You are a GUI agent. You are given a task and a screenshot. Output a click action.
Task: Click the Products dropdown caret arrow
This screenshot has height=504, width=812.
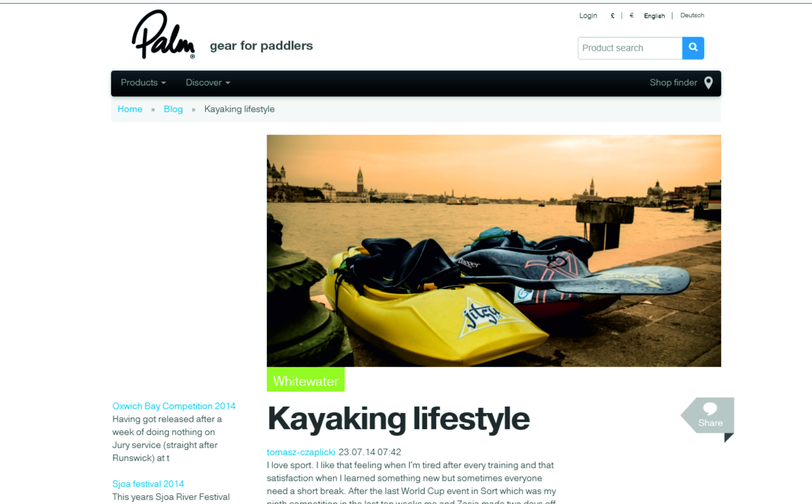point(164,83)
